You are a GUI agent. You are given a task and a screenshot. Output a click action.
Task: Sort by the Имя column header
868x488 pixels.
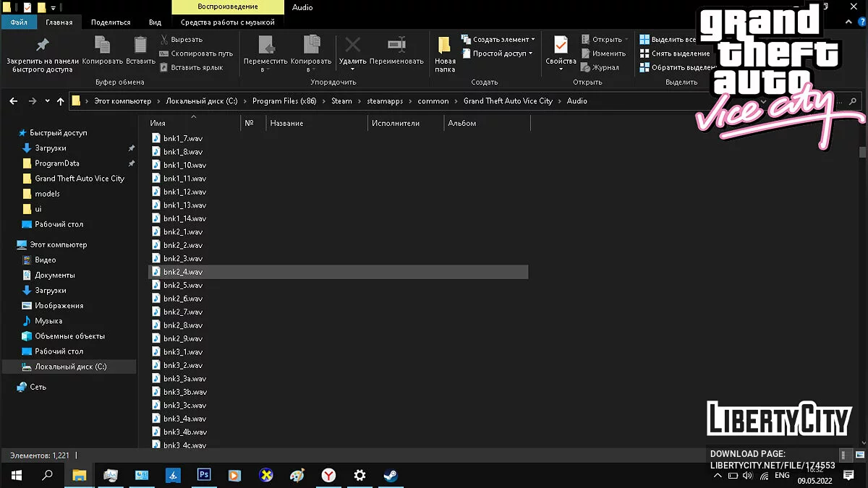[158, 124]
